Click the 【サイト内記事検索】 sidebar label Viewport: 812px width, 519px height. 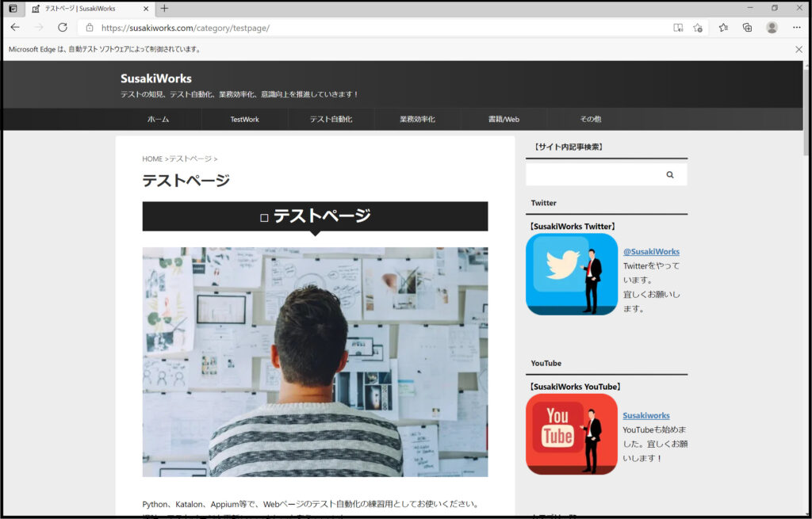pos(568,147)
